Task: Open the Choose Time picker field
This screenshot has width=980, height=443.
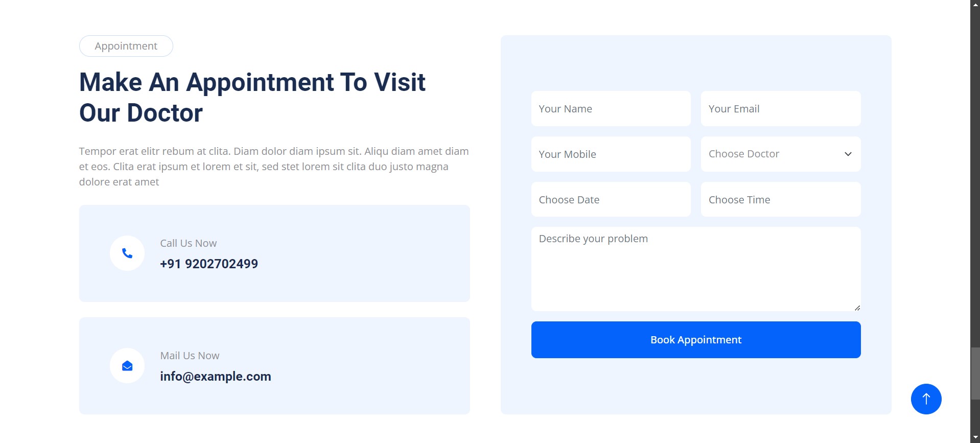Action: pos(780,200)
